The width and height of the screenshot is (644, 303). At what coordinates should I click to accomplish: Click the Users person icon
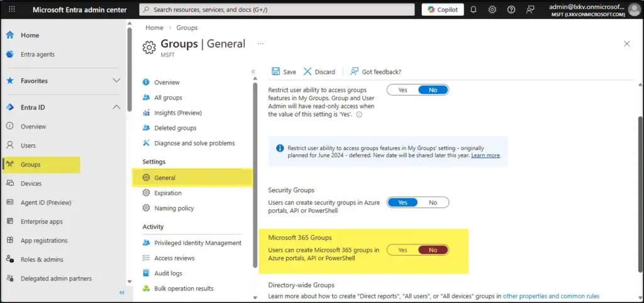(10, 145)
